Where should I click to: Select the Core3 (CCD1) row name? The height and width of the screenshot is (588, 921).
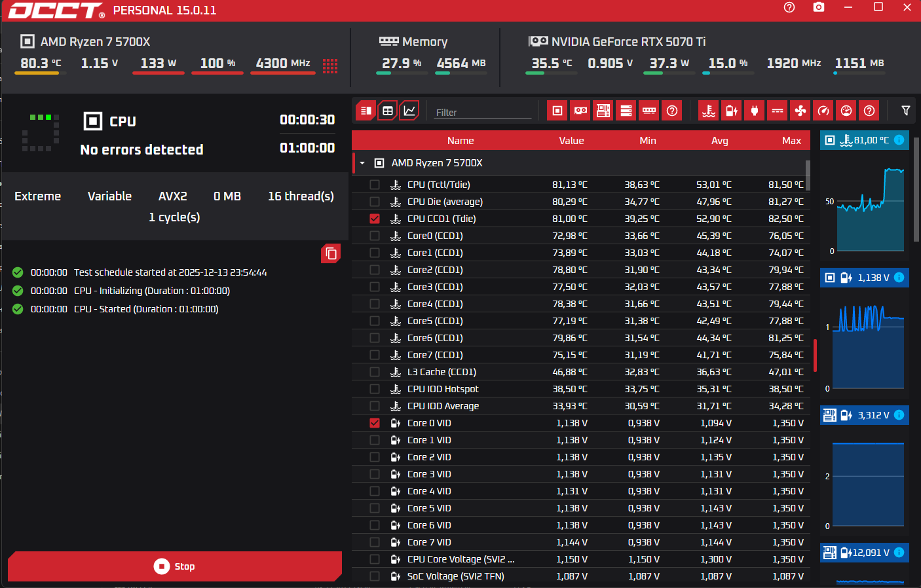click(435, 287)
